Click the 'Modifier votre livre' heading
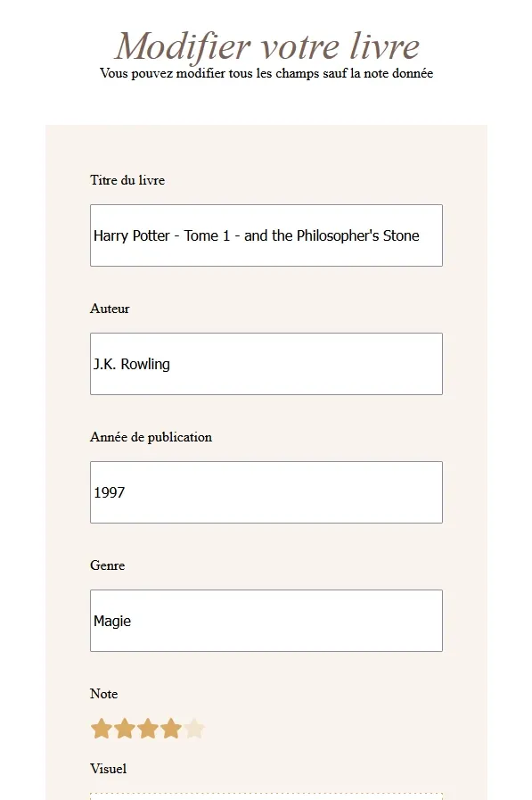Image resolution: width=532 pixels, height=800 pixels. click(267, 45)
